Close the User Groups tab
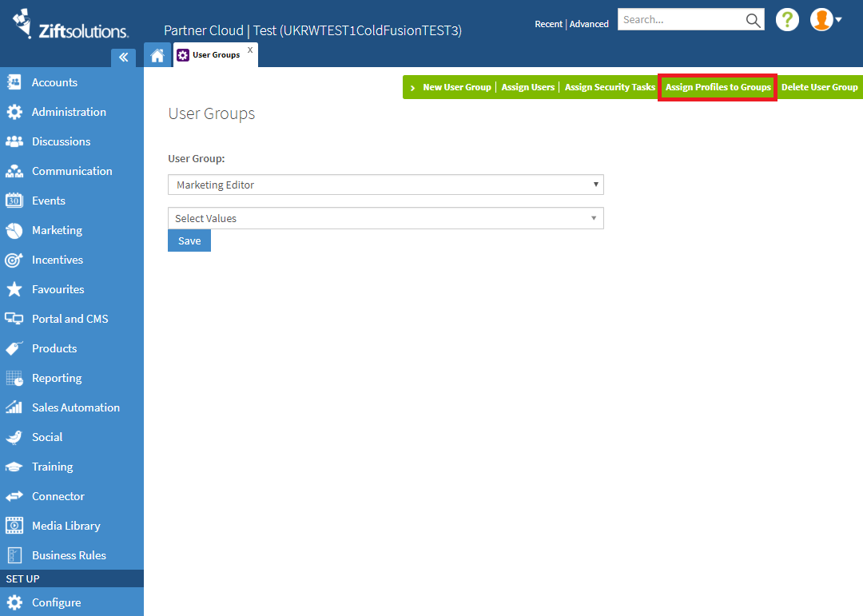863x616 pixels. [x=250, y=50]
